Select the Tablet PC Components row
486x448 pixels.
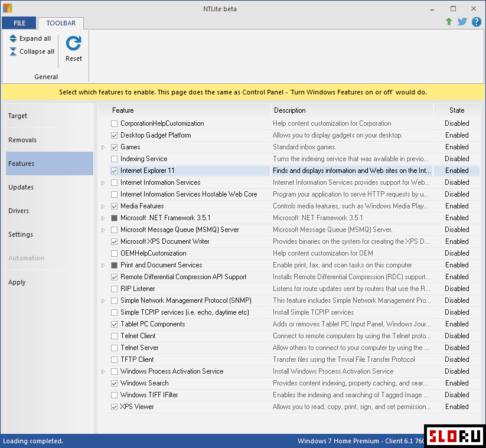pyautogui.click(x=295, y=324)
